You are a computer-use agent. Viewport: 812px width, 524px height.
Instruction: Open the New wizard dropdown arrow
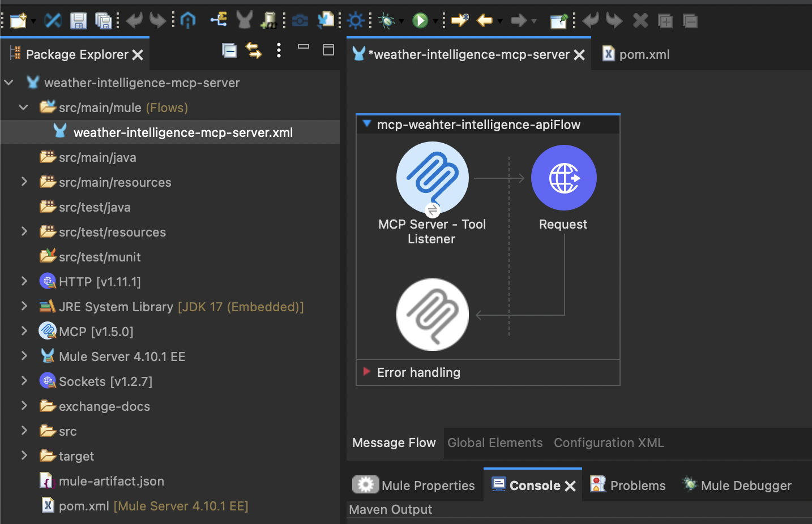pyautogui.click(x=33, y=22)
